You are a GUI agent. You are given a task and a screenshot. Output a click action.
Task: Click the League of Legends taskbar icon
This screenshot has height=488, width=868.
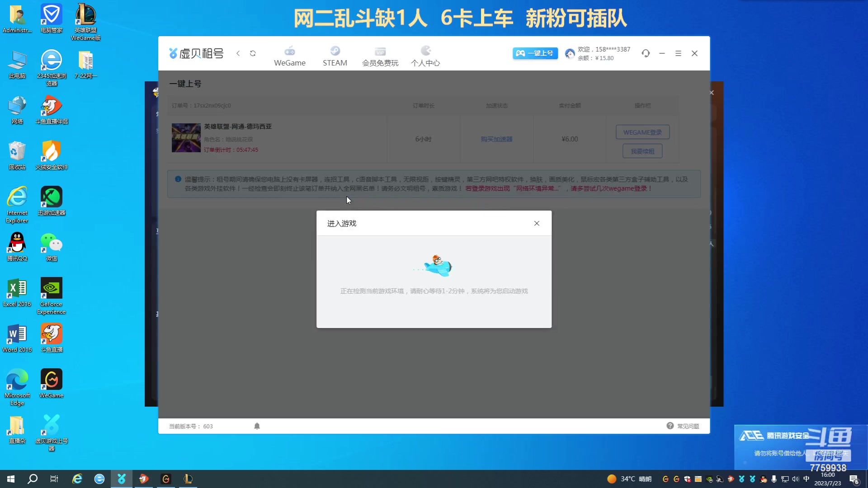coord(188,479)
